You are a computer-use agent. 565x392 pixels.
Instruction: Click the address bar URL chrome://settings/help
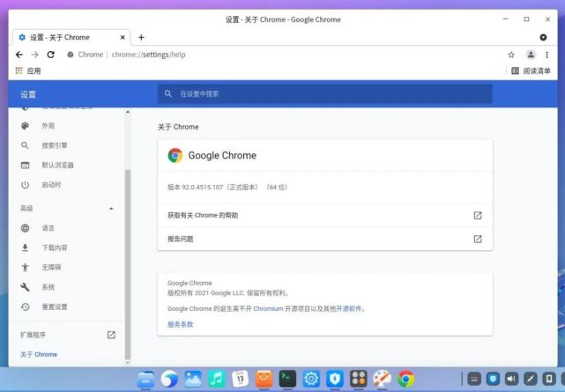tap(148, 55)
